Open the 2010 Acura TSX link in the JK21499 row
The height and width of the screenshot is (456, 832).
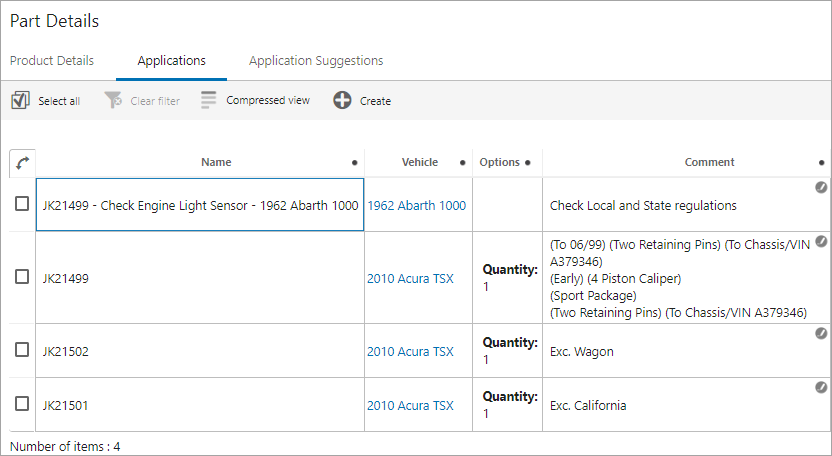click(410, 279)
